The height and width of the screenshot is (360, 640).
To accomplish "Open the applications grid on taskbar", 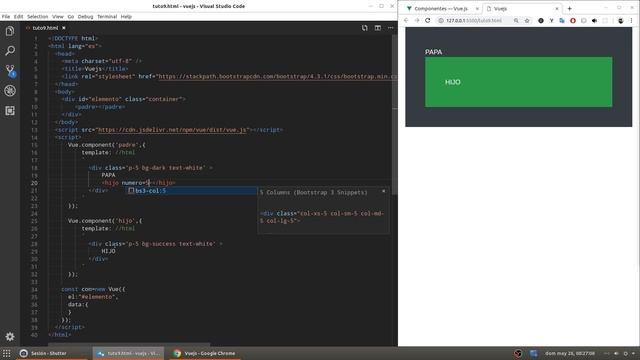I will (x=7, y=353).
